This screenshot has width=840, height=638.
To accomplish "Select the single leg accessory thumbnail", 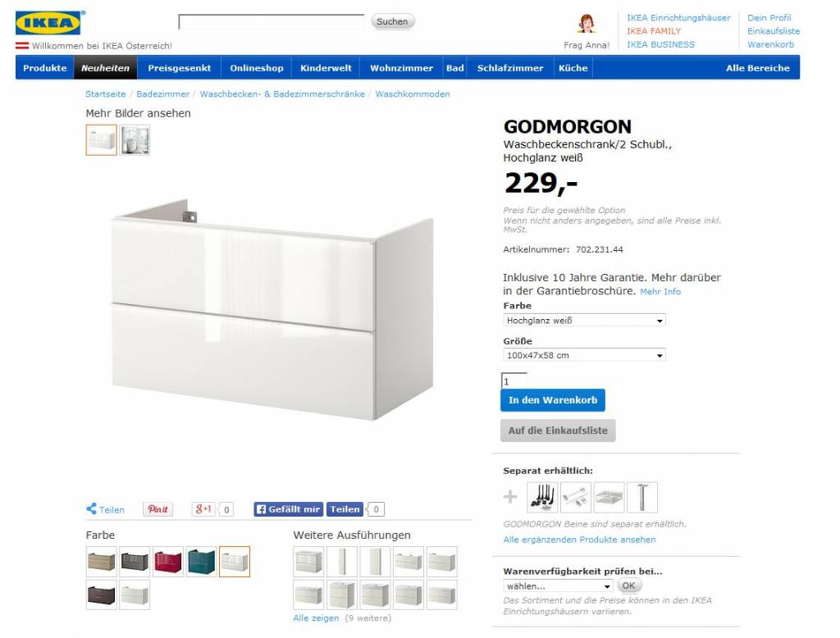I will tap(642, 497).
